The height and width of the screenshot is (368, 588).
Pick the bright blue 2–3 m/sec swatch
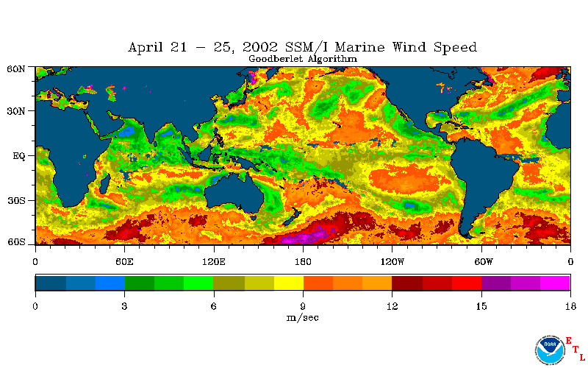tap(110, 283)
